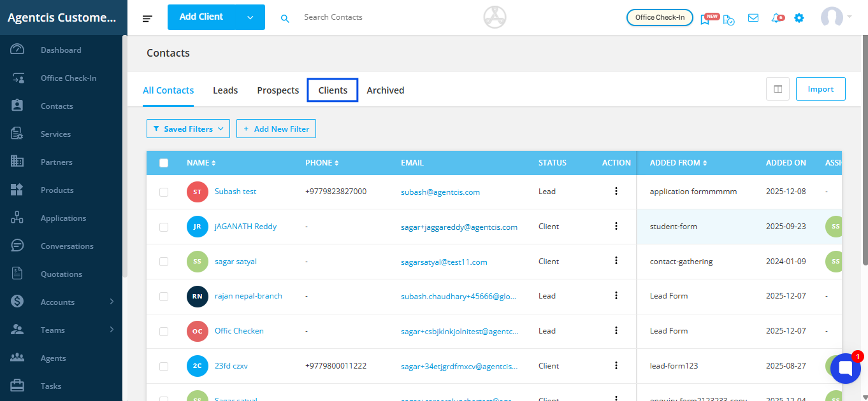Open the mail envelope icon
The image size is (868, 401).
tap(753, 18)
